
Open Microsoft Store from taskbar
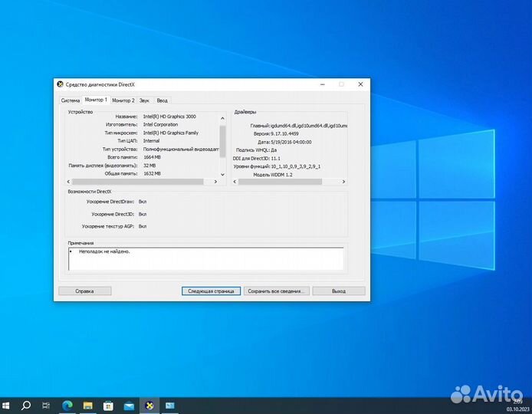108,406
